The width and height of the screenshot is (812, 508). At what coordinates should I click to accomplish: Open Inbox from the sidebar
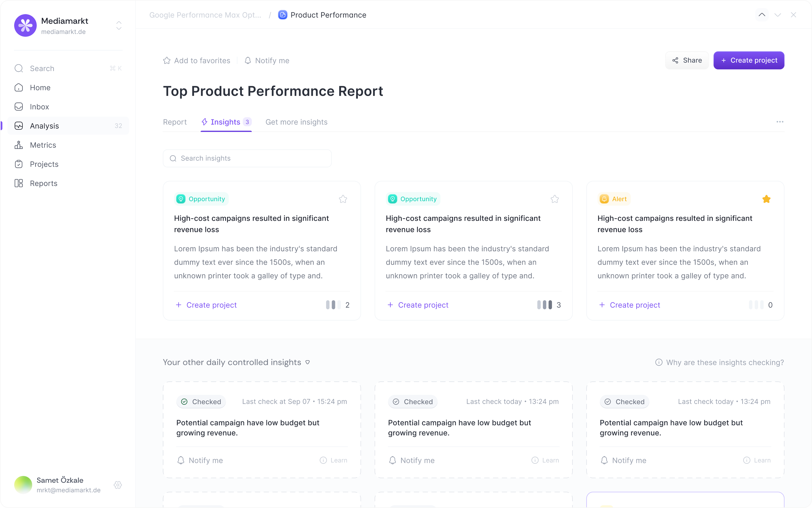(x=39, y=107)
